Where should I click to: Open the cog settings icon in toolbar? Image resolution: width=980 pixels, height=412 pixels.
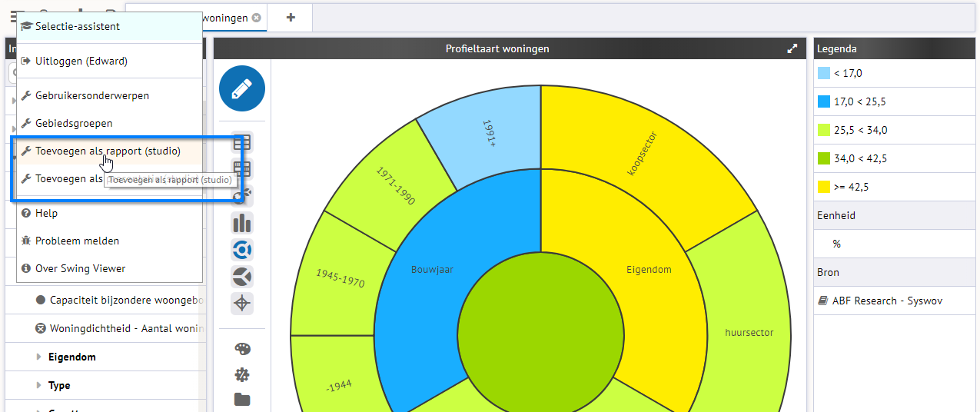[242, 375]
